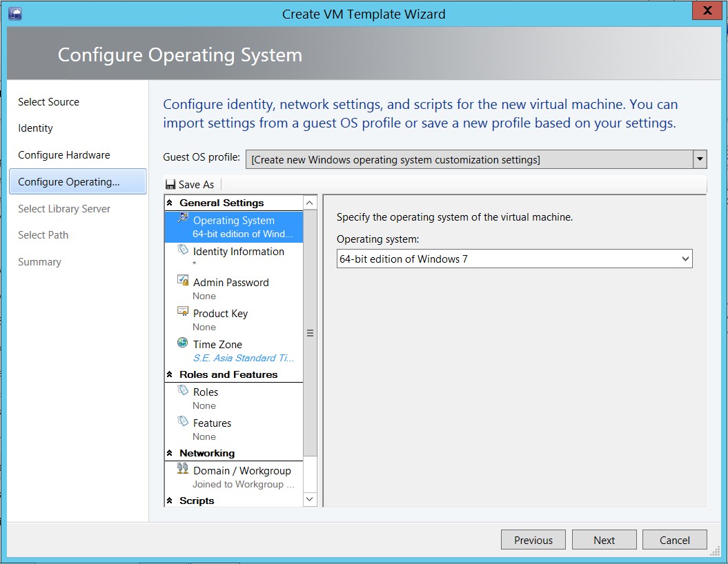728x564 pixels.
Task: Collapse the Roles and Features section
Action: [170, 374]
